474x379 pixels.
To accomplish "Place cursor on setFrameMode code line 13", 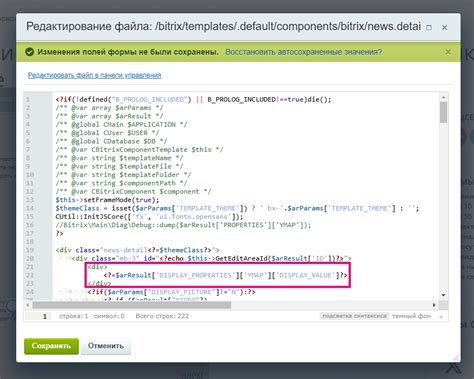I will pyautogui.click(x=107, y=200).
